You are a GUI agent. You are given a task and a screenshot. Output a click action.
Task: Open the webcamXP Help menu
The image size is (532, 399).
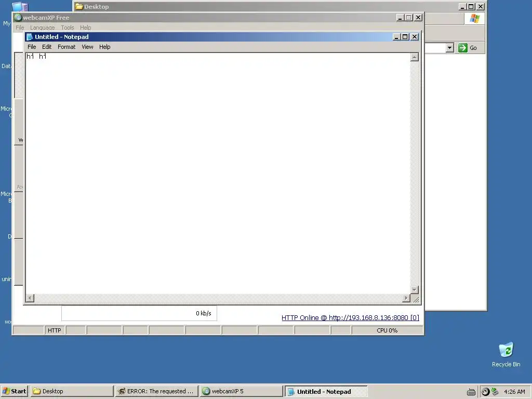(86, 28)
